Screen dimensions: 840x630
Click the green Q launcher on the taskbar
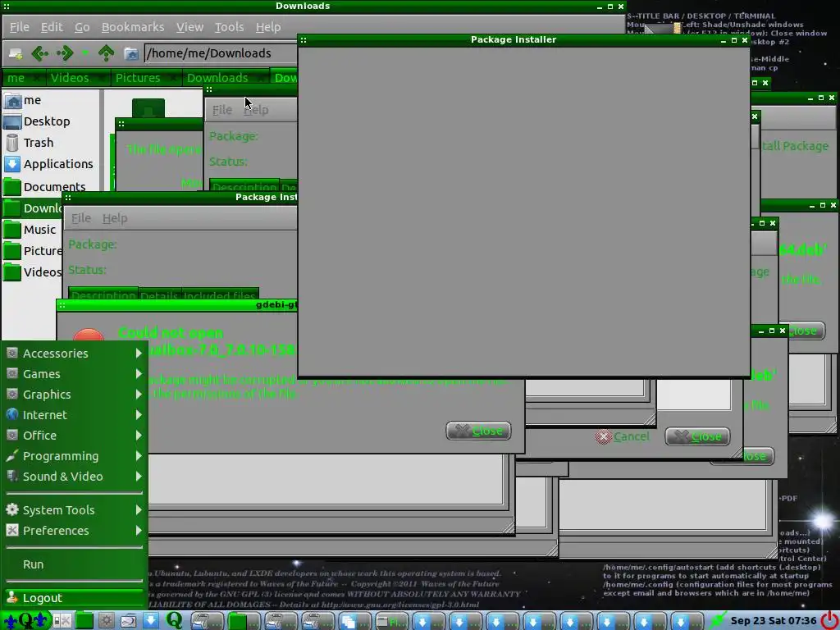coord(174,620)
